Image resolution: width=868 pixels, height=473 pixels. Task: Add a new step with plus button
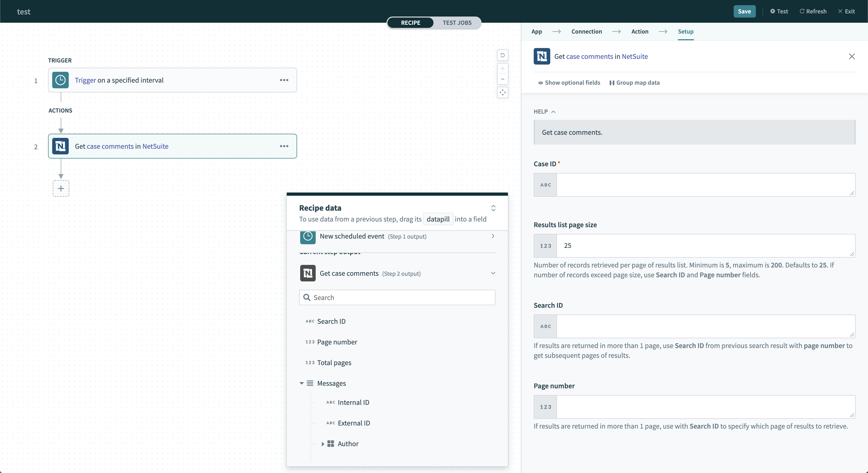[61, 188]
